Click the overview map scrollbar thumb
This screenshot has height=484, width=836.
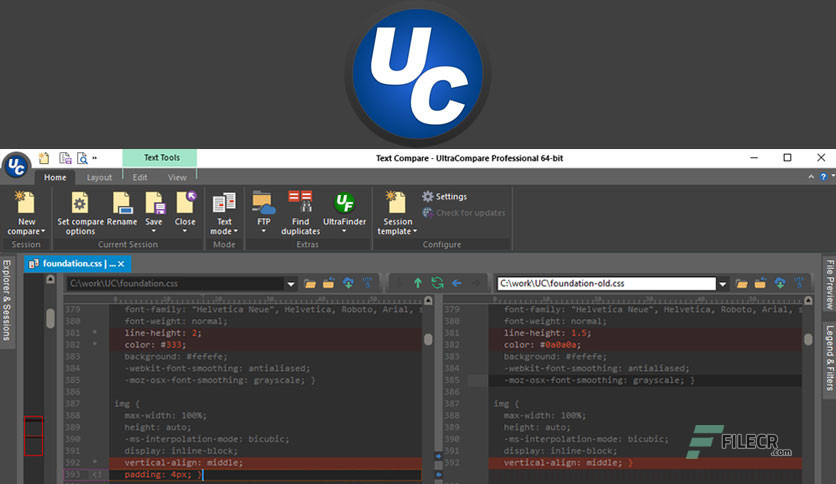click(x=51, y=318)
